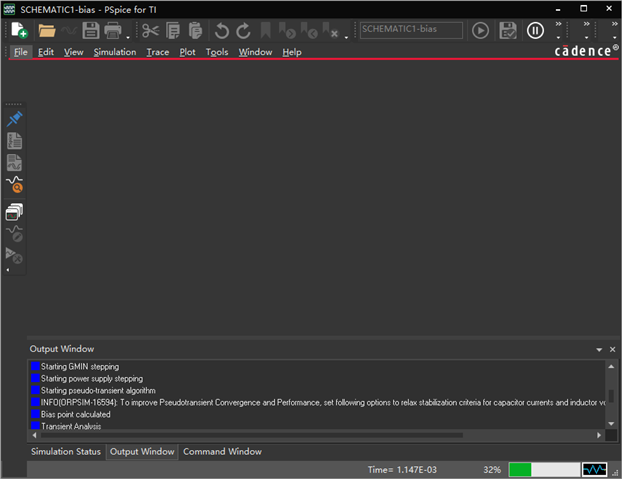
Task: Open the View menu
Action: [x=73, y=52]
